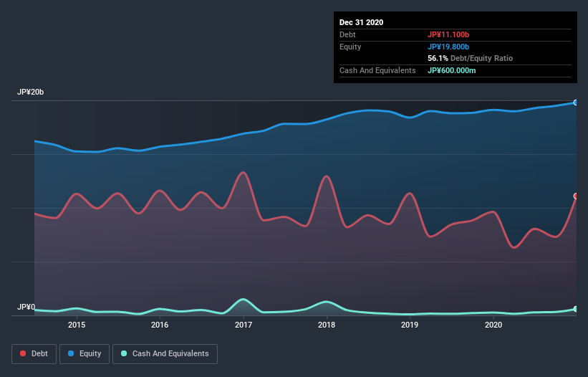Click the Dec 31 2020 tooltip date
This screenshot has height=377, width=588.
pos(361,22)
